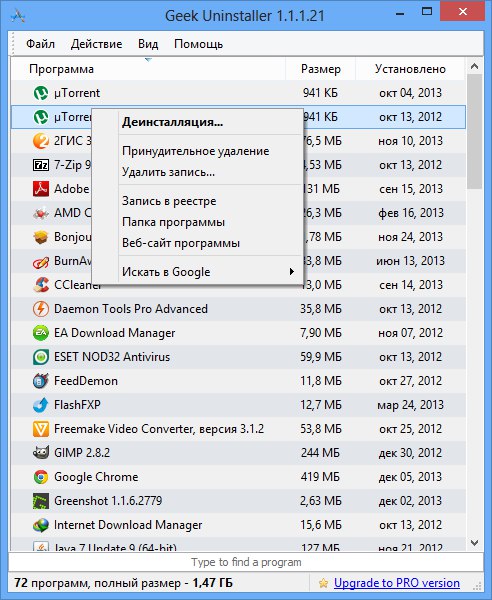The width and height of the screenshot is (492, 600).
Task: Click the Bonjour box icon
Action: pyautogui.click(x=41, y=237)
